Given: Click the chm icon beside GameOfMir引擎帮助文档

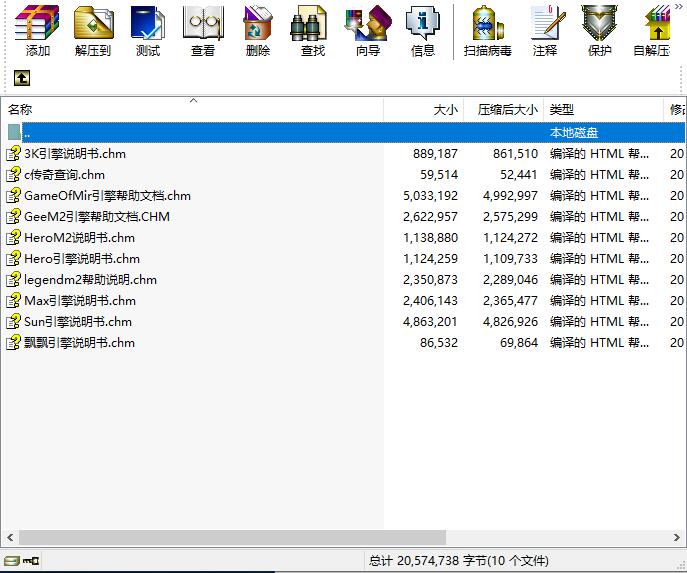Looking at the screenshot, I should point(13,195).
